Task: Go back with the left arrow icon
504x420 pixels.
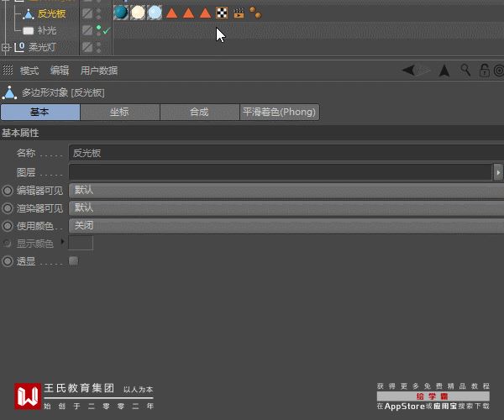Action: pos(409,70)
